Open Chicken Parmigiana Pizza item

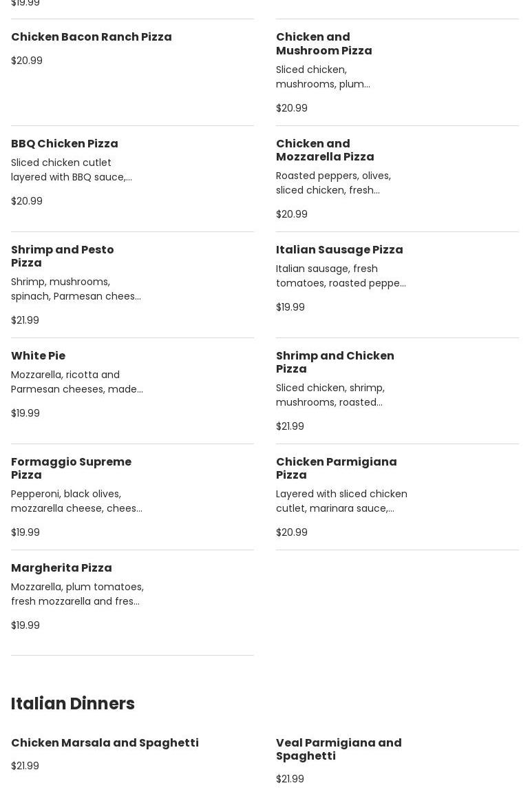[x=337, y=468]
